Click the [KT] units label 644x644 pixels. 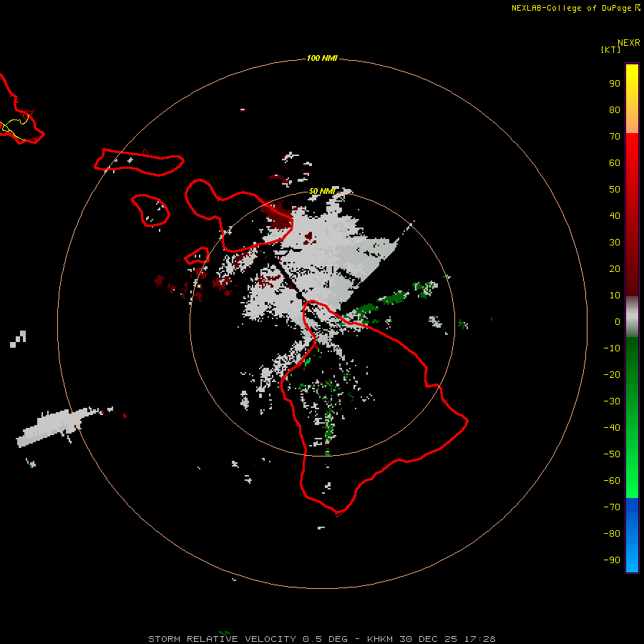point(610,49)
